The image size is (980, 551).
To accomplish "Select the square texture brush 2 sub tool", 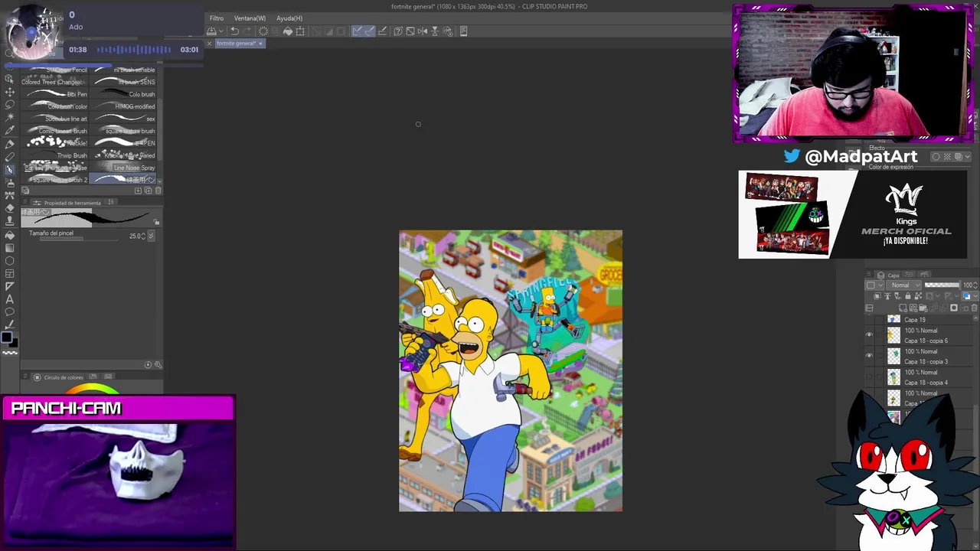I will click(x=56, y=180).
